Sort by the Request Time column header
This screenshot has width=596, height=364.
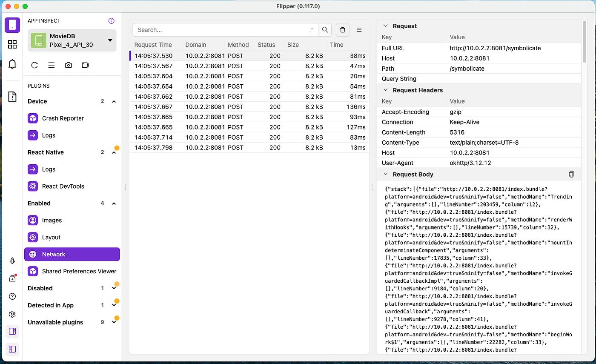(153, 45)
